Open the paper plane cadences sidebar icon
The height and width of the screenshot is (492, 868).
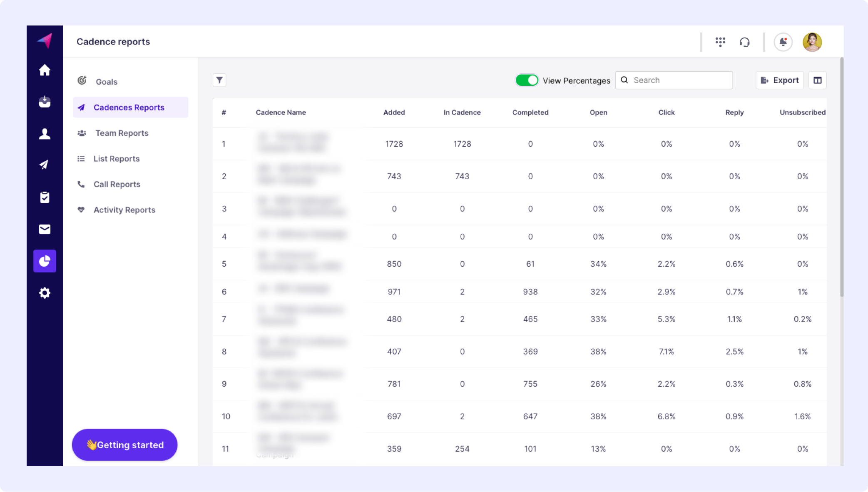pyautogui.click(x=45, y=165)
